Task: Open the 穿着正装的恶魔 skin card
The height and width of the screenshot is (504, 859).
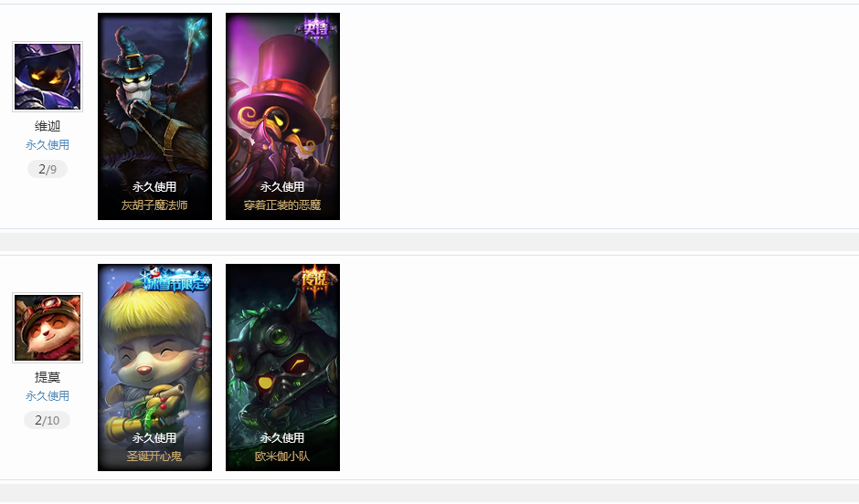Action: click(282, 117)
